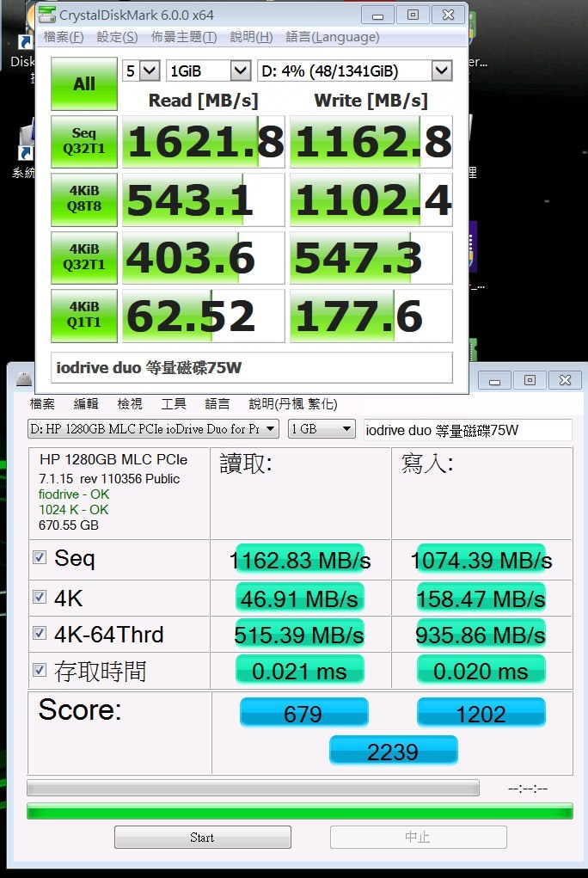This screenshot has height=878, width=588.
Task: Click the 1024 K - OK alignment status
Action: click(74, 510)
